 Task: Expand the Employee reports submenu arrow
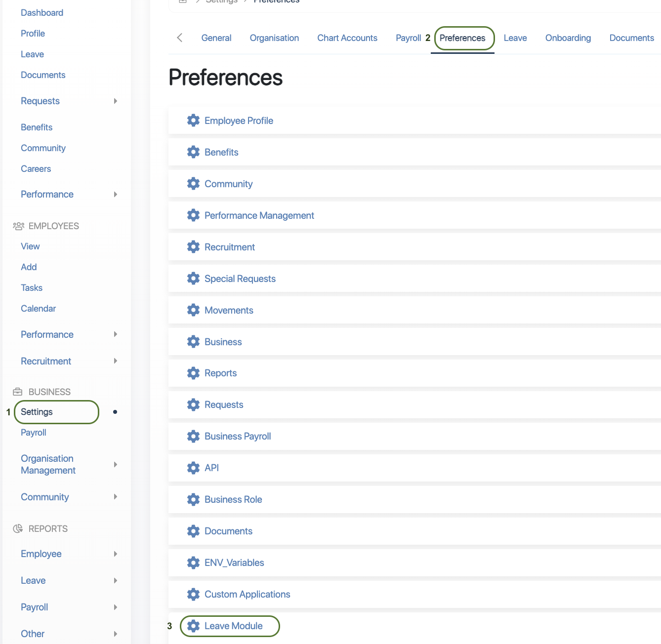tap(115, 554)
